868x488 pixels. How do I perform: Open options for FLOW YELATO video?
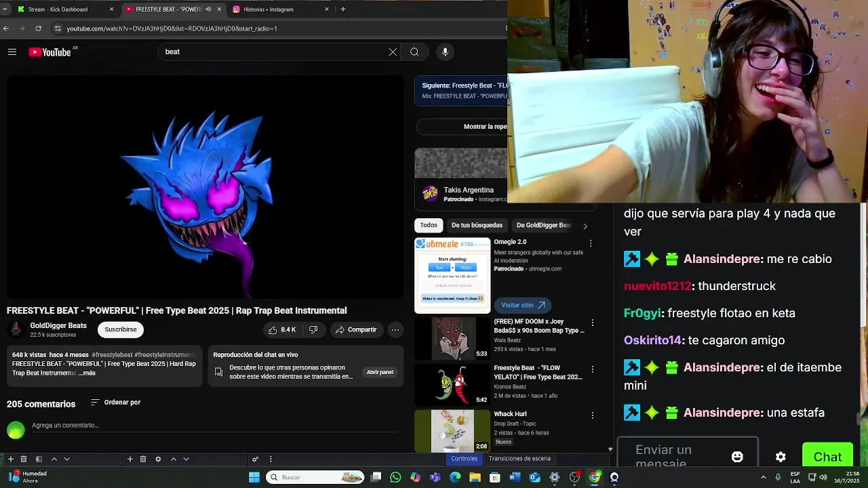click(593, 369)
